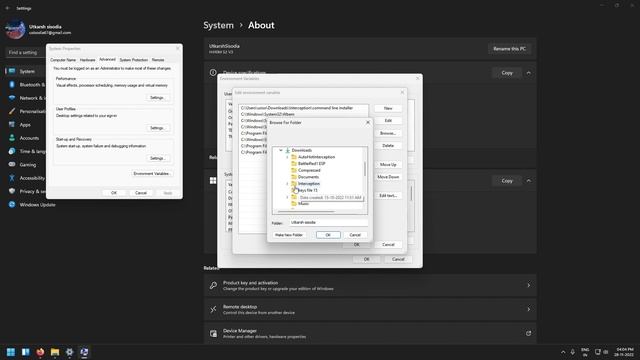Image resolution: width=640 pixels, height=360 pixels.
Task: Open the System category in Settings sidebar
Action: tap(25, 71)
